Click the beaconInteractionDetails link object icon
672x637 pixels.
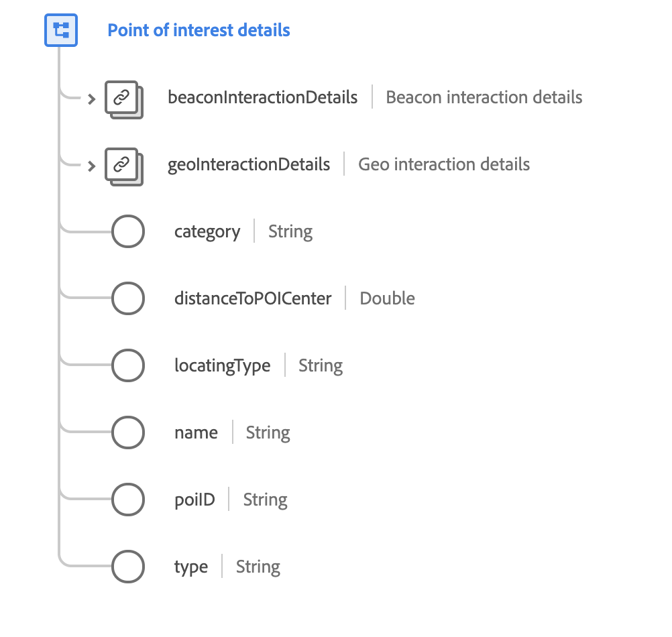click(x=122, y=99)
